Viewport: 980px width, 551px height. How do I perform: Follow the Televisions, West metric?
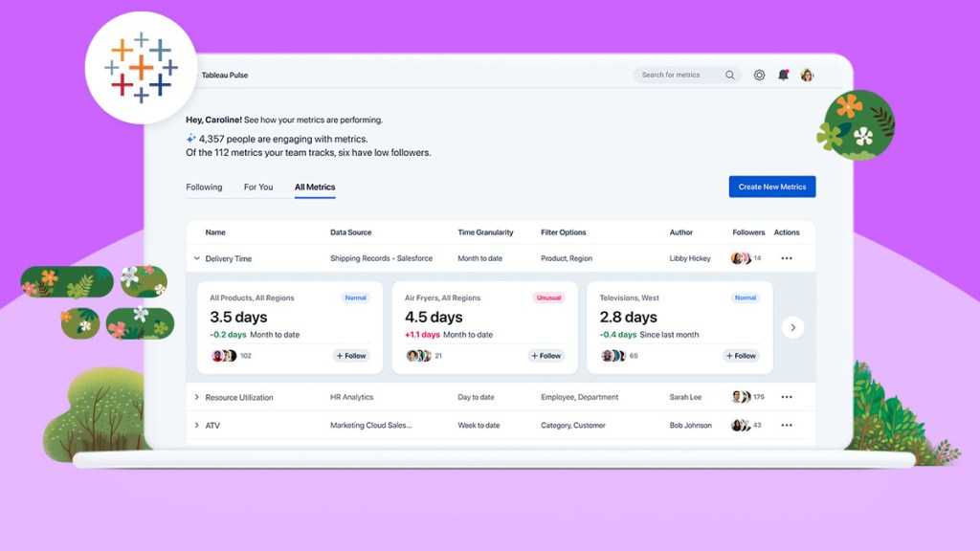tap(740, 355)
